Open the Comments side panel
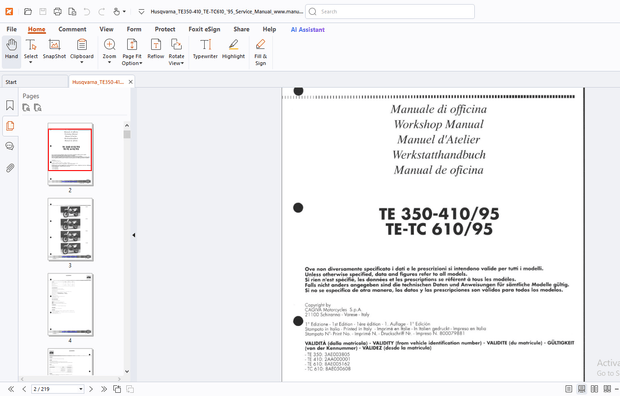Viewport: 620px width, 396px height. (x=10, y=146)
